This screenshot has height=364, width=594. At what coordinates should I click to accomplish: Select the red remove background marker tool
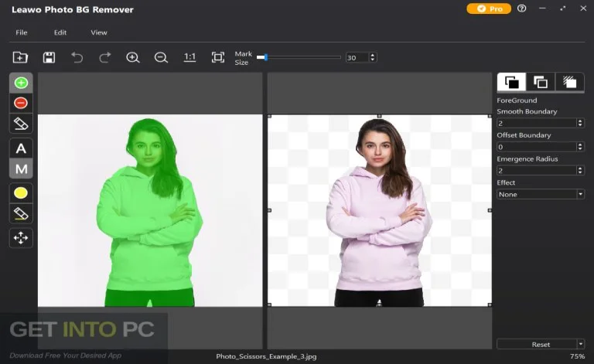[x=21, y=103]
